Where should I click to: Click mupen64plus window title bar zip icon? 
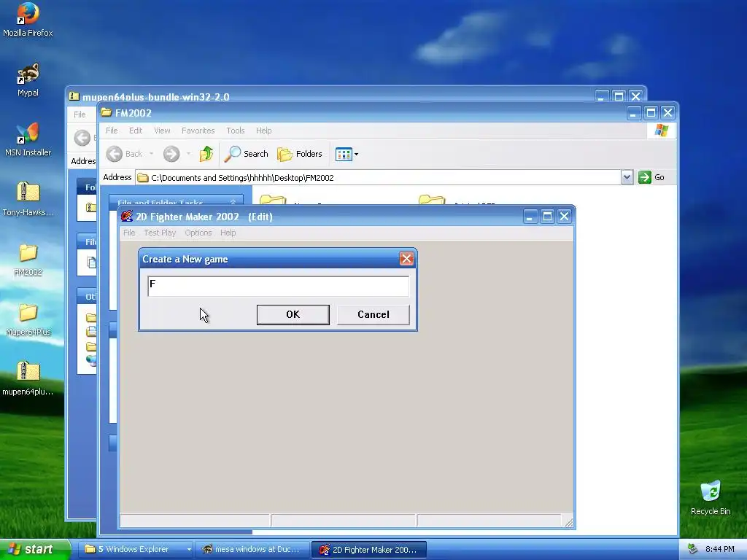(74, 97)
